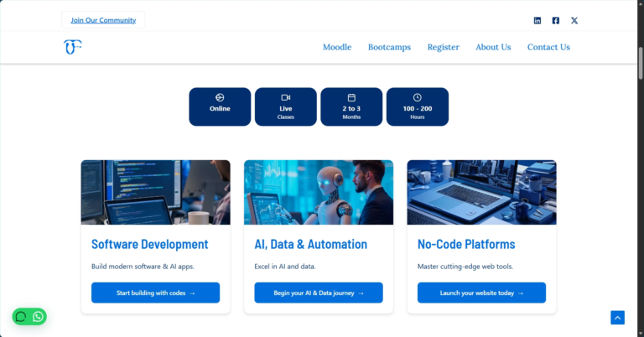This screenshot has width=644, height=337.
Task: Open the Facebook social icon
Action: [x=556, y=20]
